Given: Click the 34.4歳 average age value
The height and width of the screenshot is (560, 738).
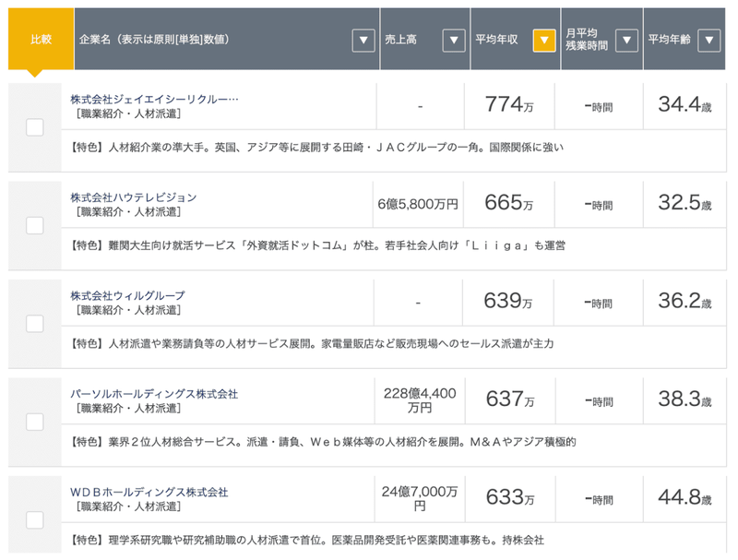Looking at the screenshot, I should tap(684, 104).
